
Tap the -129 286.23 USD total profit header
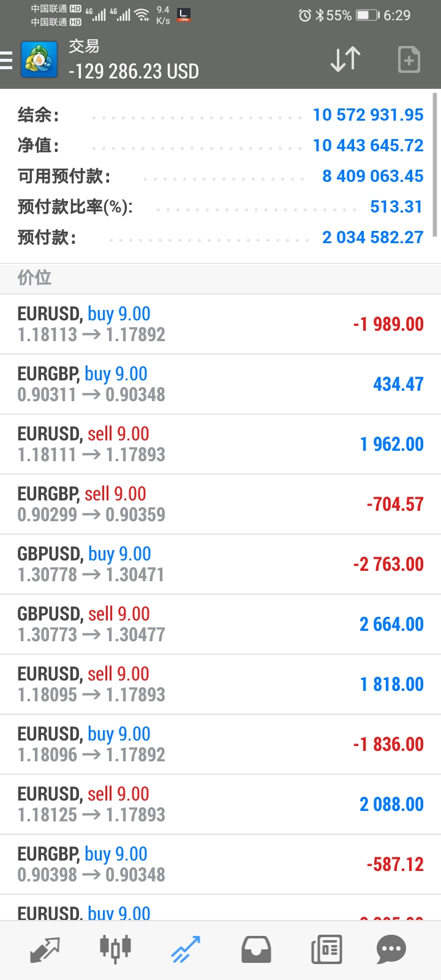click(x=134, y=72)
